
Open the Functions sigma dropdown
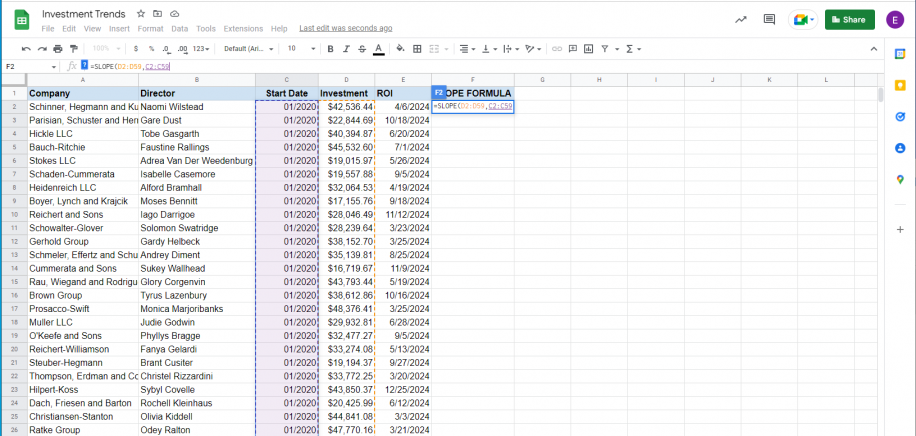[633, 49]
